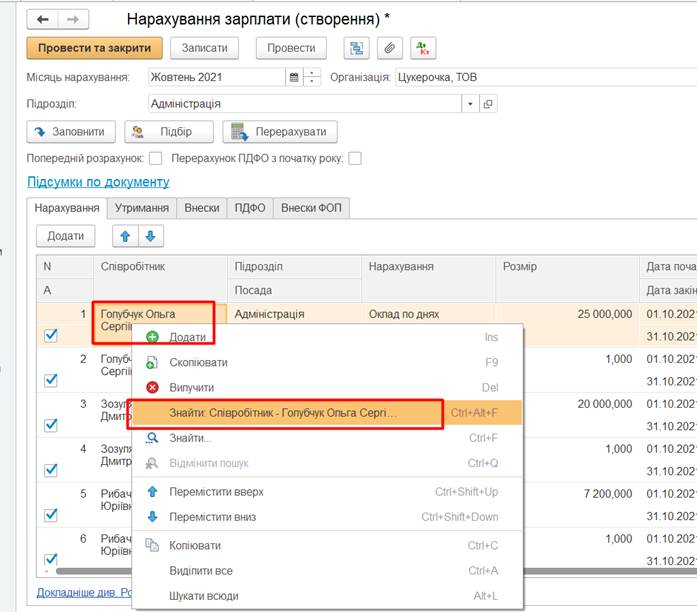697x612 pixels.
Task: Click the month stepper next to the calendar
Action: coord(313,77)
